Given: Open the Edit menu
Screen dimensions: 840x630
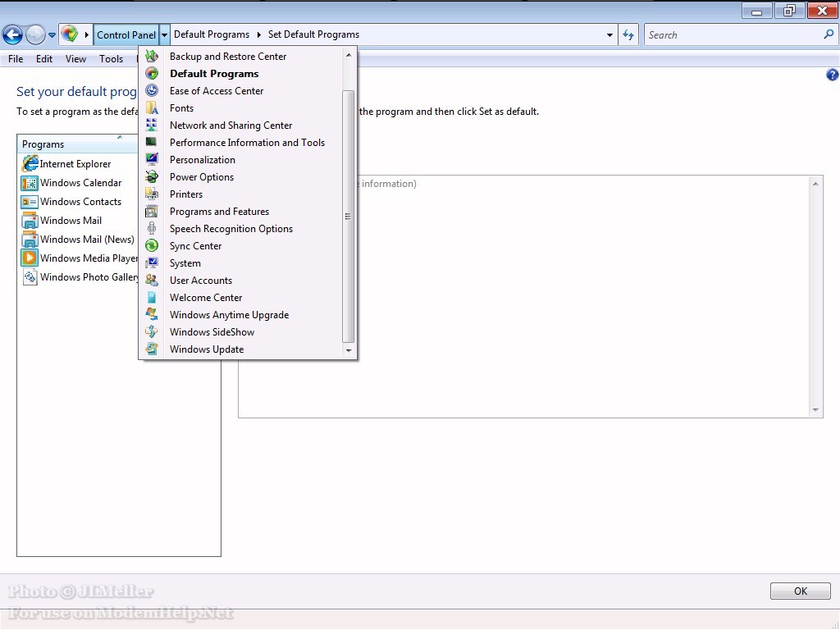Looking at the screenshot, I should pyautogui.click(x=44, y=59).
